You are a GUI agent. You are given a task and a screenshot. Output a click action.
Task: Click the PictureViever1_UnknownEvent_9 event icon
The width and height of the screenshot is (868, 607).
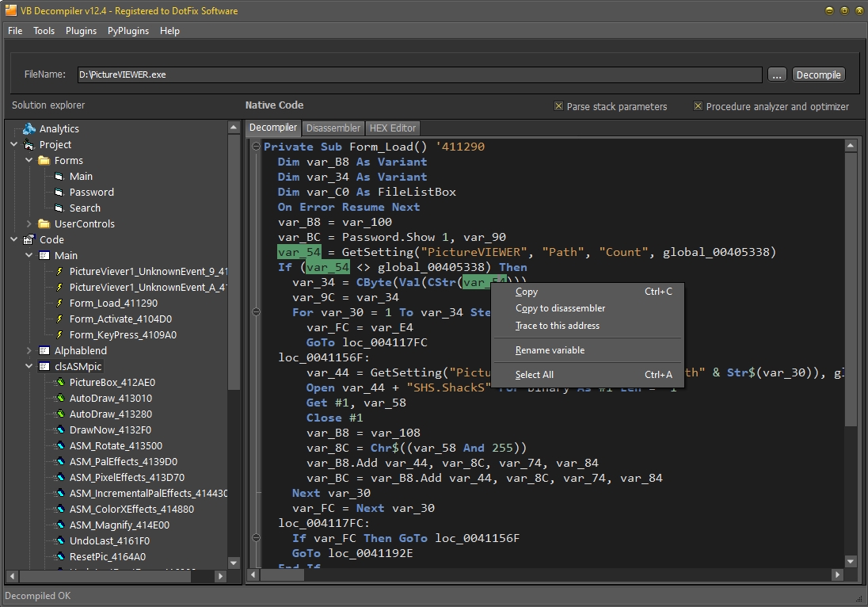(x=59, y=271)
